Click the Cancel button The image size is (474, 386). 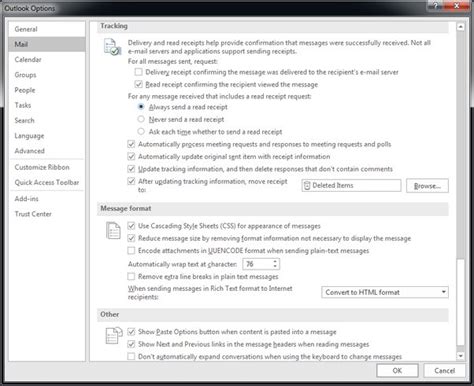point(444,370)
